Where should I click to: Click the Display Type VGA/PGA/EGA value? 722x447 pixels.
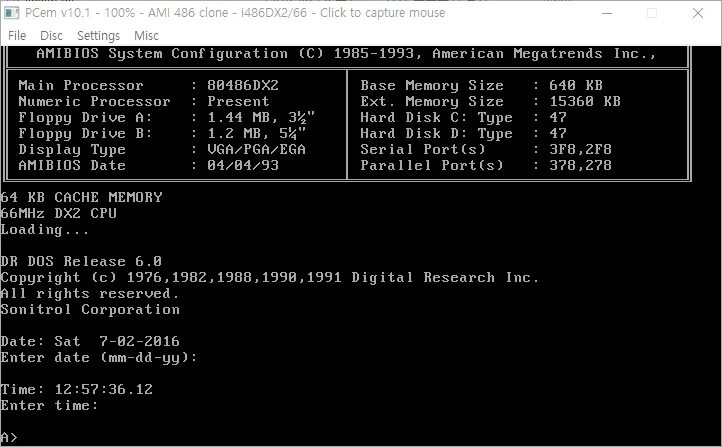coord(256,149)
